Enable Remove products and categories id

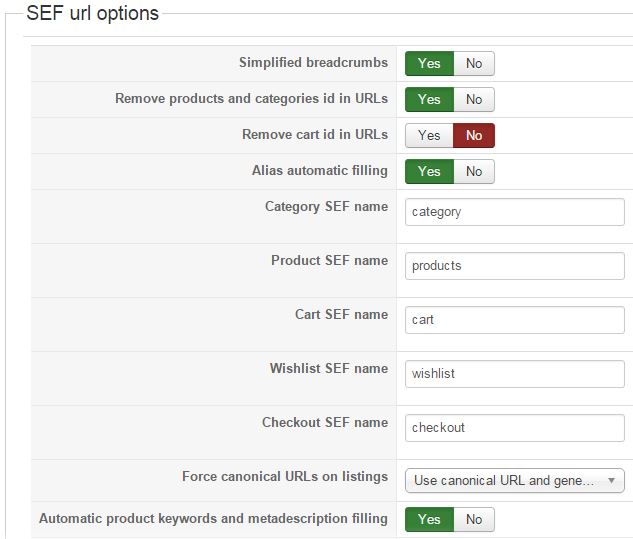coord(429,100)
